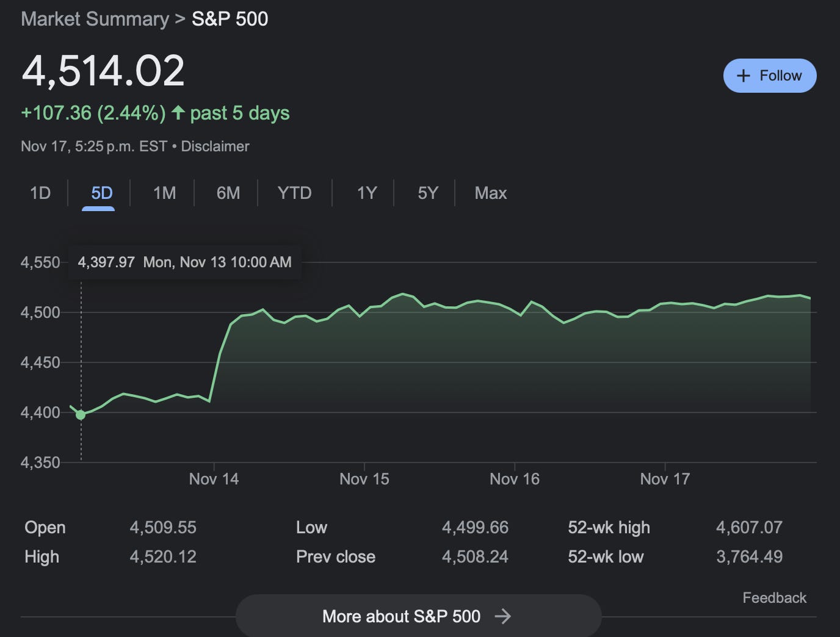Select the 5D time range tab
This screenshot has height=637, width=840.
point(102,193)
